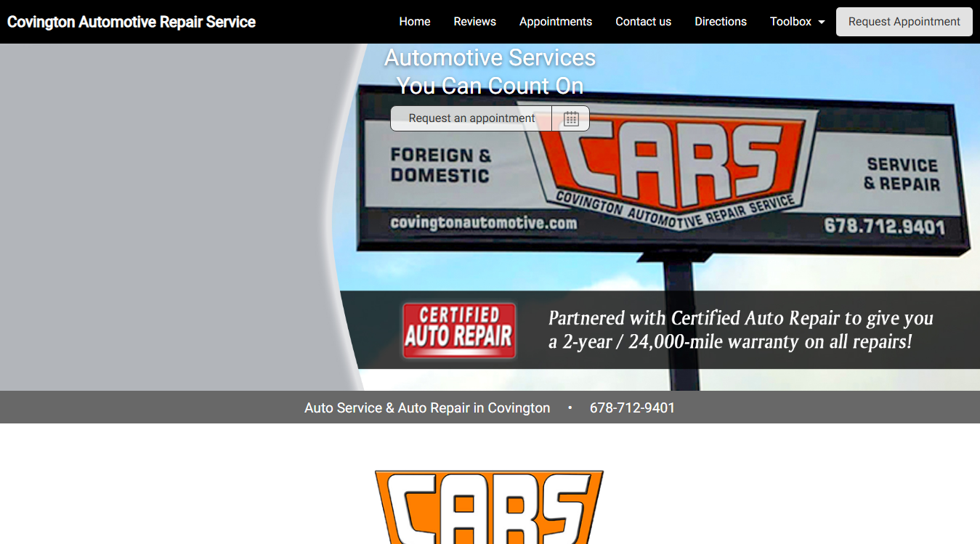This screenshot has height=544, width=980.
Task: Click the orange CARS logo below the banner
Action: click(489, 507)
